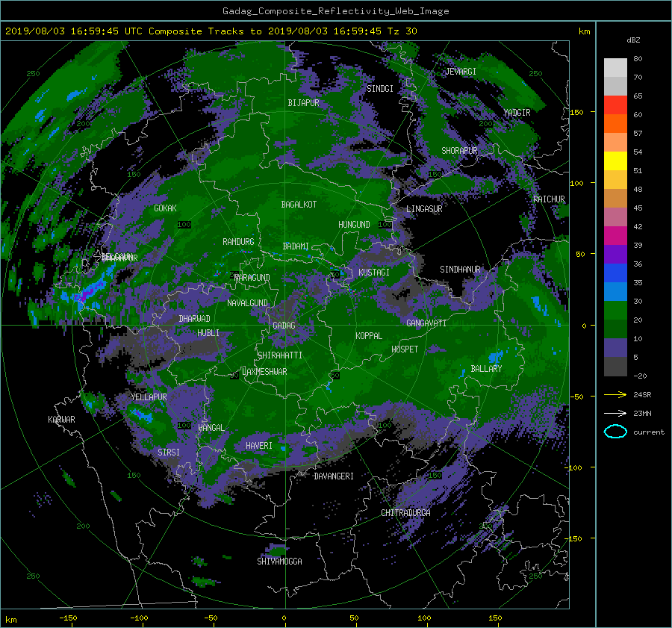Click the 24SR yellow arrow legend icon
Screen dimensions: 672x628
click(x=615, y=394)
